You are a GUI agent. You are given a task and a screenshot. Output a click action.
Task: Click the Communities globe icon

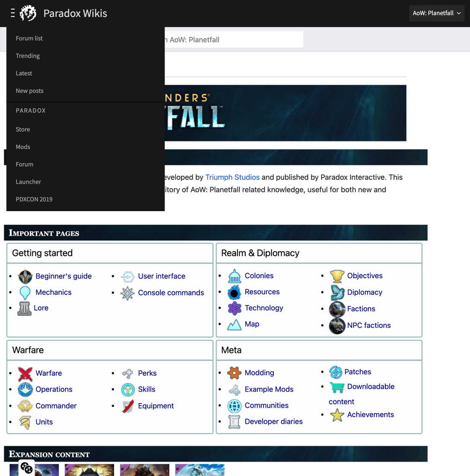[x=234, y=406]
